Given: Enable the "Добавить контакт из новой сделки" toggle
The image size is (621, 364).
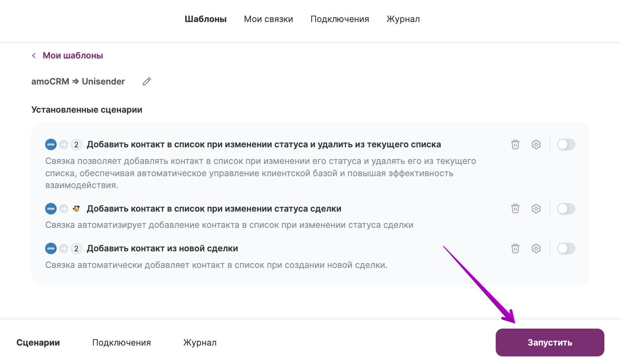Looking at the screenshot, I should [566, 248].
